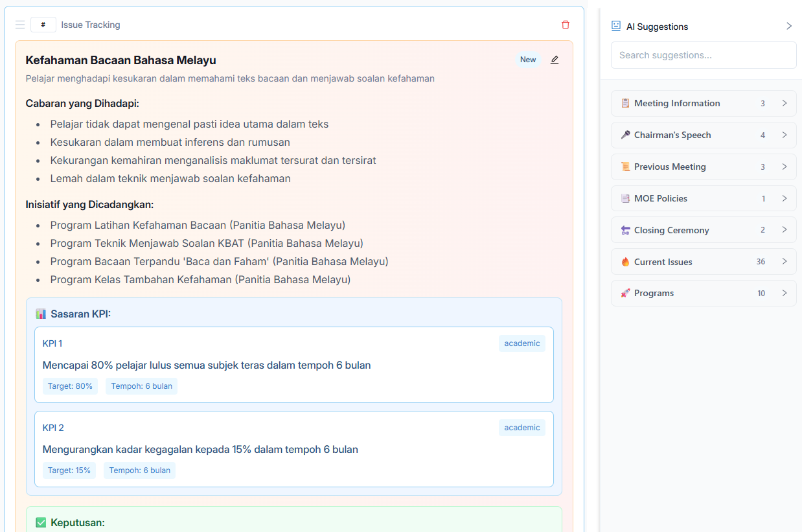Click the New status badge
The width and height of the screenshot is (802, 532).
(528, 60)
